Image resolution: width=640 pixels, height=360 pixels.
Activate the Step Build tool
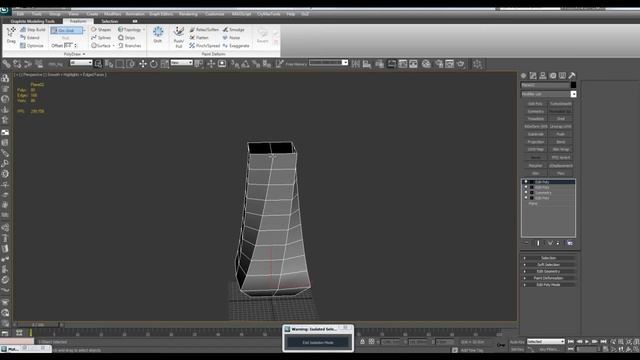[x=32, y=30]
